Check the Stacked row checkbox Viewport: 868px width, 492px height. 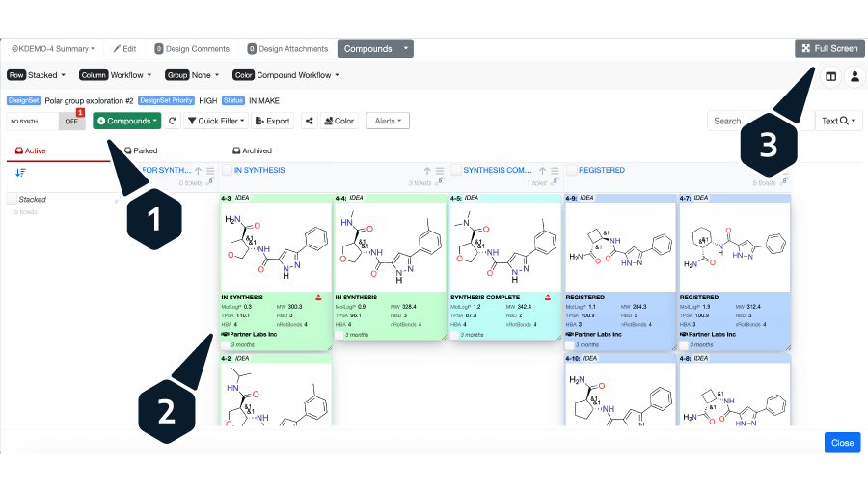12,199
